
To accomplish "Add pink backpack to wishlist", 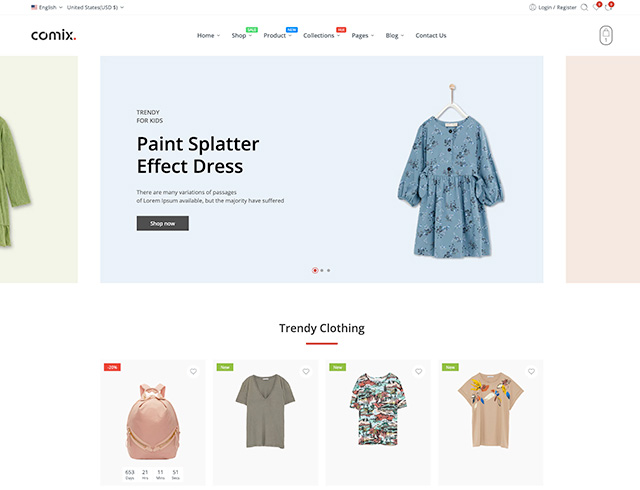I will point(193,371).
